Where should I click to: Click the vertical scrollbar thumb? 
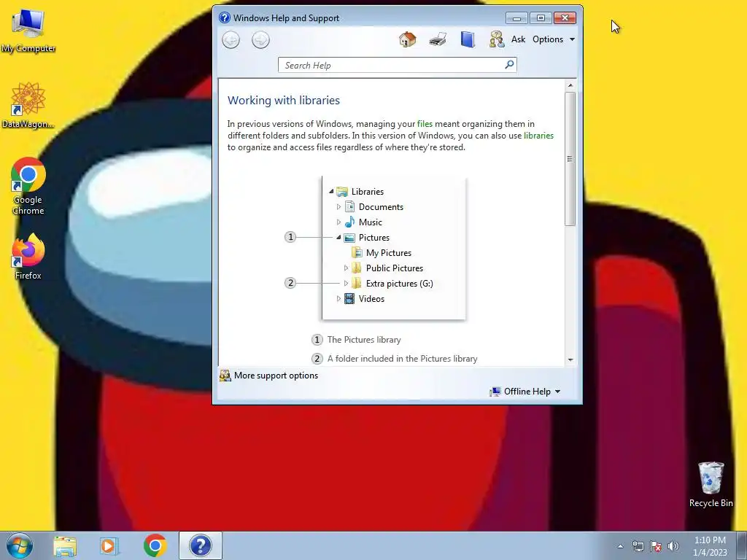tap(570, 158)
